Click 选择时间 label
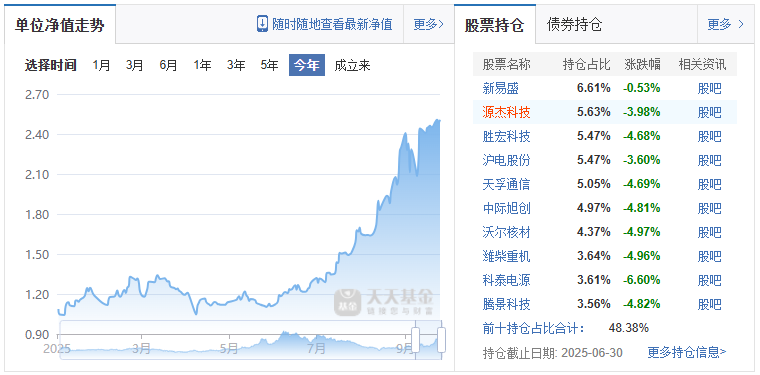The height and width of the screenshot is (375, 760). click(51, 65)
